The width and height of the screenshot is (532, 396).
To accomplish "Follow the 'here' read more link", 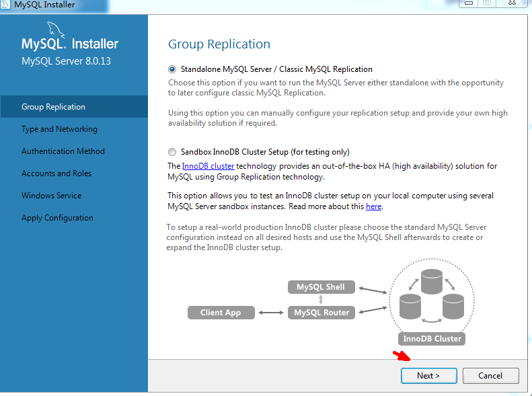I will coord(373,206).
